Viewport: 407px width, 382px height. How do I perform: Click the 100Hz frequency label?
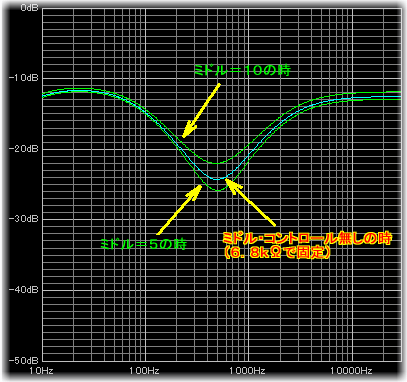click(144, 371)
